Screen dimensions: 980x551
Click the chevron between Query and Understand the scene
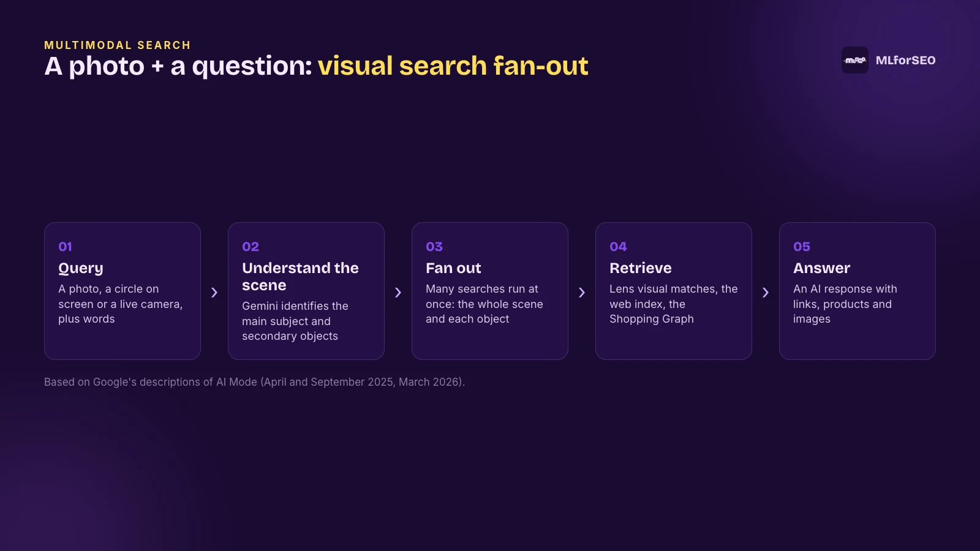pos(214,293)
